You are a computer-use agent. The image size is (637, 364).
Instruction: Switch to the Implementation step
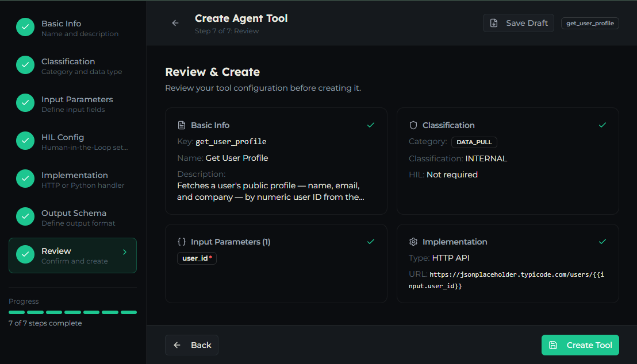click(72, 179)
